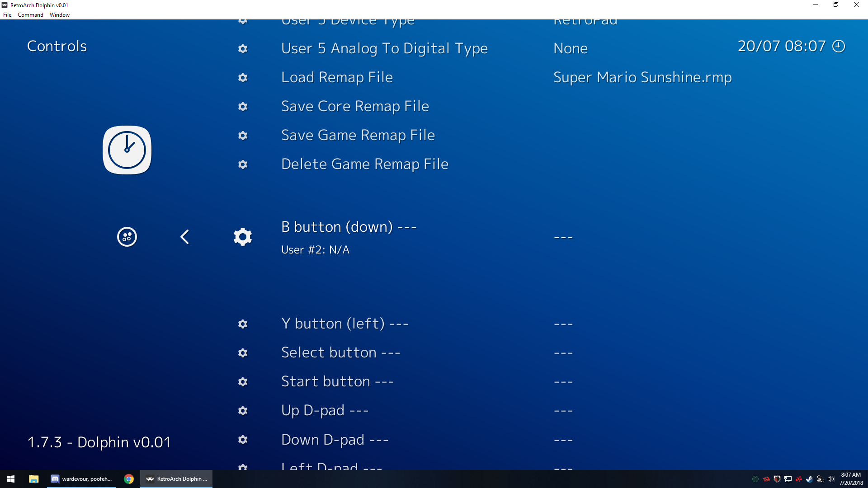The image size is (868, 488).
Task: Open the File menu
Action: pyautogui.click(x=7, y=14)
